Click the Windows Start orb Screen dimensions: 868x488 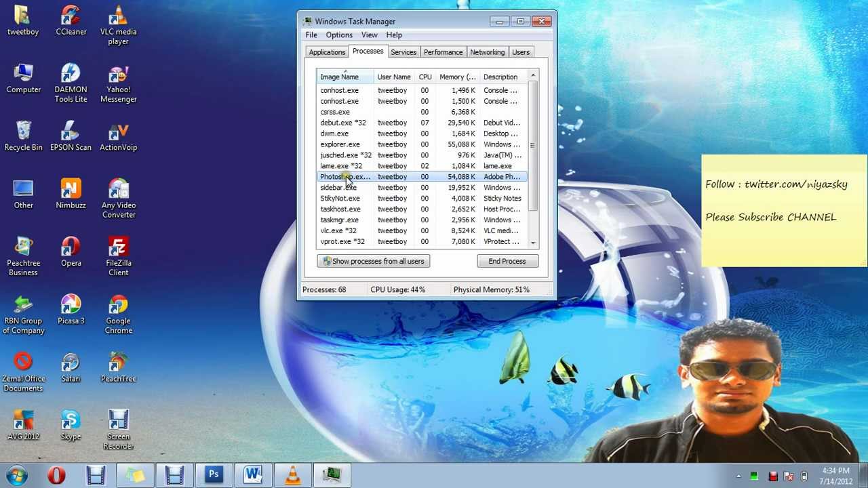[17, 475]
